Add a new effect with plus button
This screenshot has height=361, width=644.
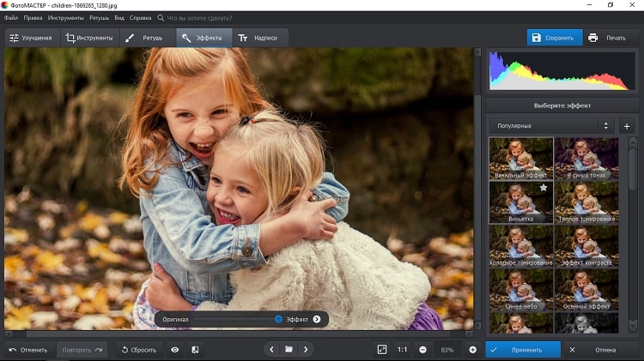click(x=626, y=126)
